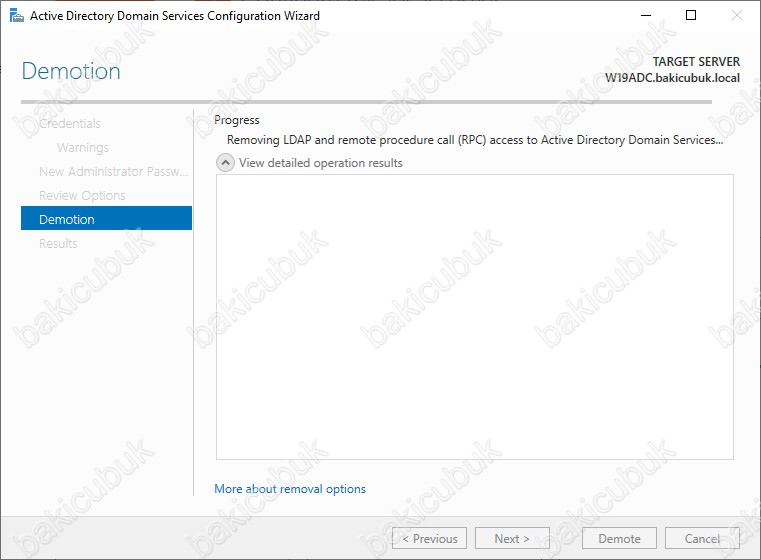This screenshot has width=761, height=560.
Task: Click the Progress label
Action: pos(237,120)
